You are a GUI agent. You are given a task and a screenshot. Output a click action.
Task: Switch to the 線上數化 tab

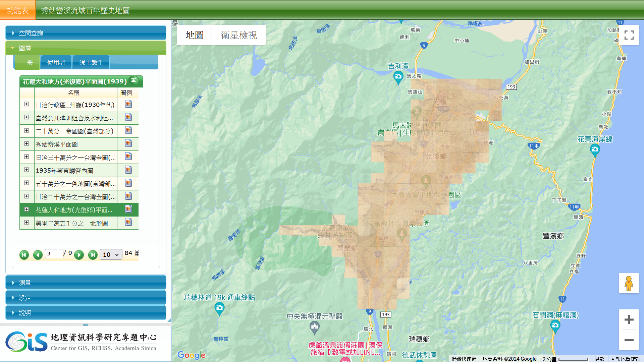pos(91,63)
